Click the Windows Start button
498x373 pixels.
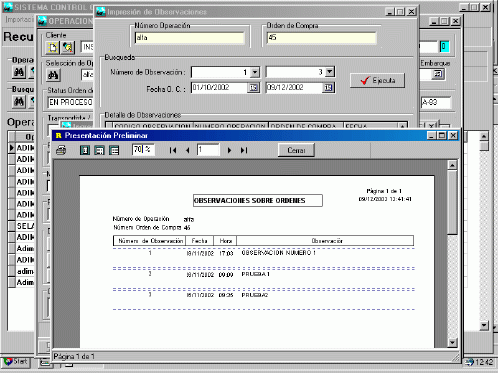[17, 361]
